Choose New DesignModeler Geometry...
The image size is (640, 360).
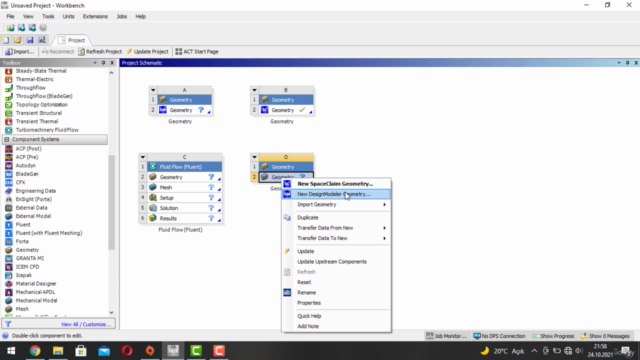[x=336, y=194]
